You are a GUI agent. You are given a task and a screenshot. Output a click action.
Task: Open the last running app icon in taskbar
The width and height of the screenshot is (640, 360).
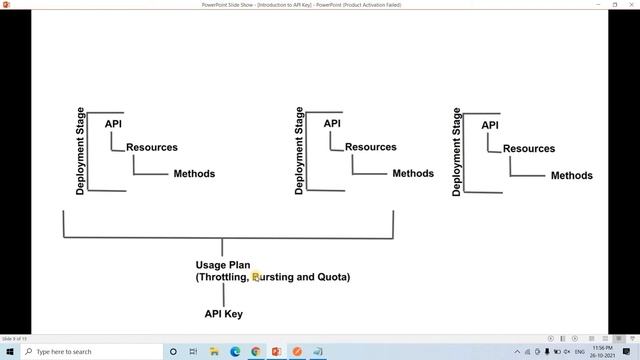318,351
